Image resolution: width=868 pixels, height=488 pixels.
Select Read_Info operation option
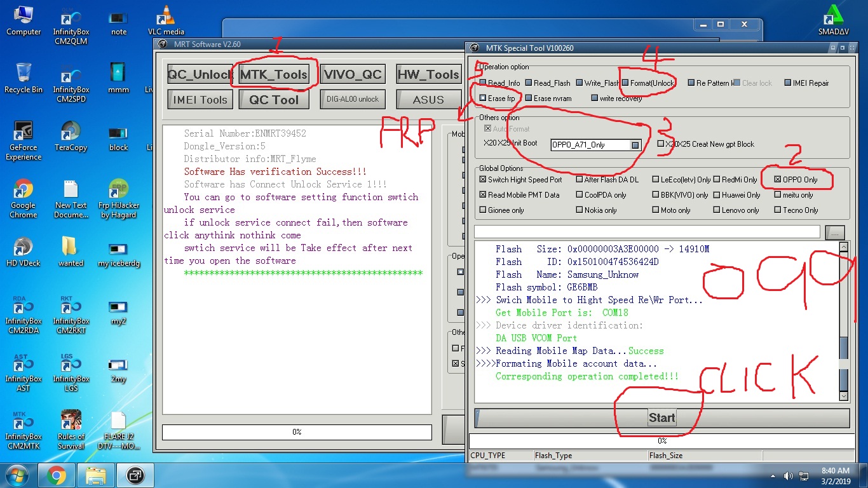500,83
